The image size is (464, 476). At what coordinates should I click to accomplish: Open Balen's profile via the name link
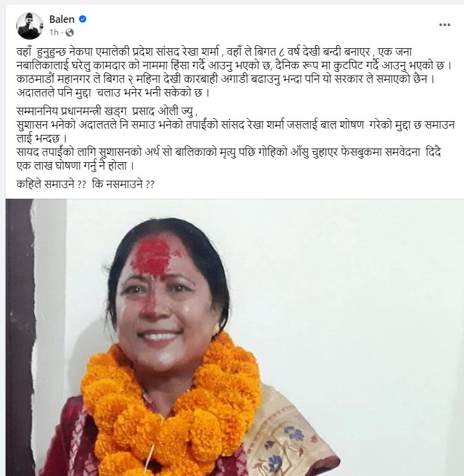(62, 19)
